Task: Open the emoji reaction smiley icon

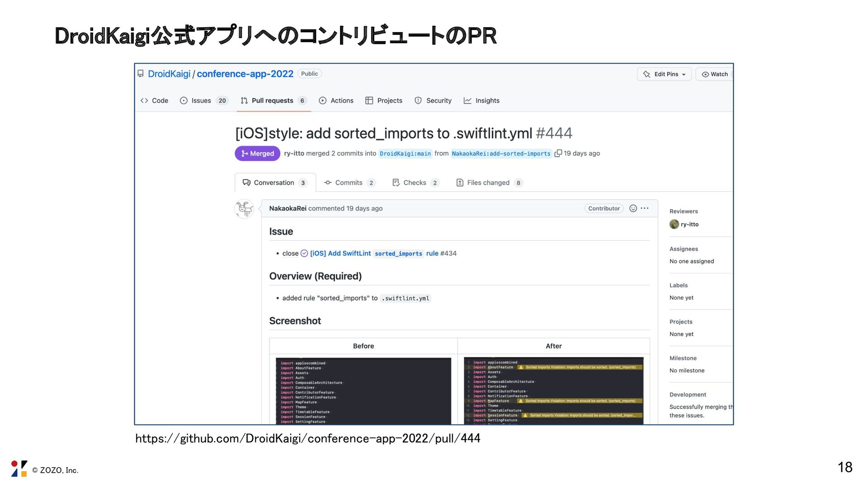Action: pyautogui.click(x=633, y=208)
